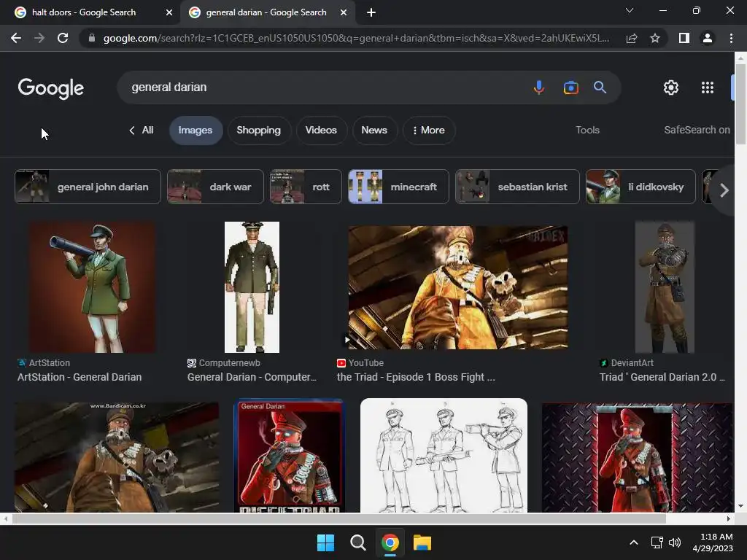
Task: Open the Windows Start menu
Action: click(326, 542)
